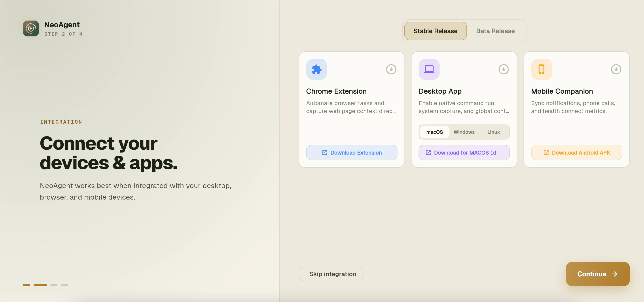The height and width of the screenshot is (302, 644).
Task: Skip the integration step
Action: pyautogui.click(x=331, y=274)
